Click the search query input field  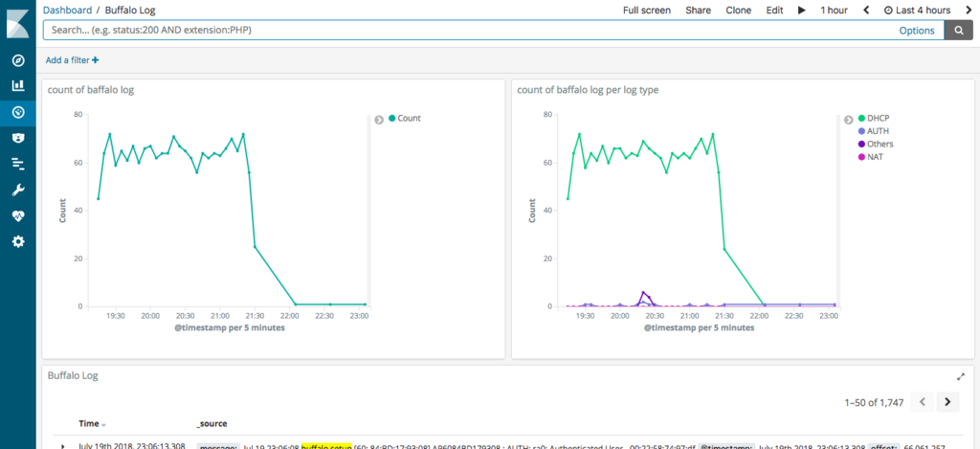click(469, 30)
